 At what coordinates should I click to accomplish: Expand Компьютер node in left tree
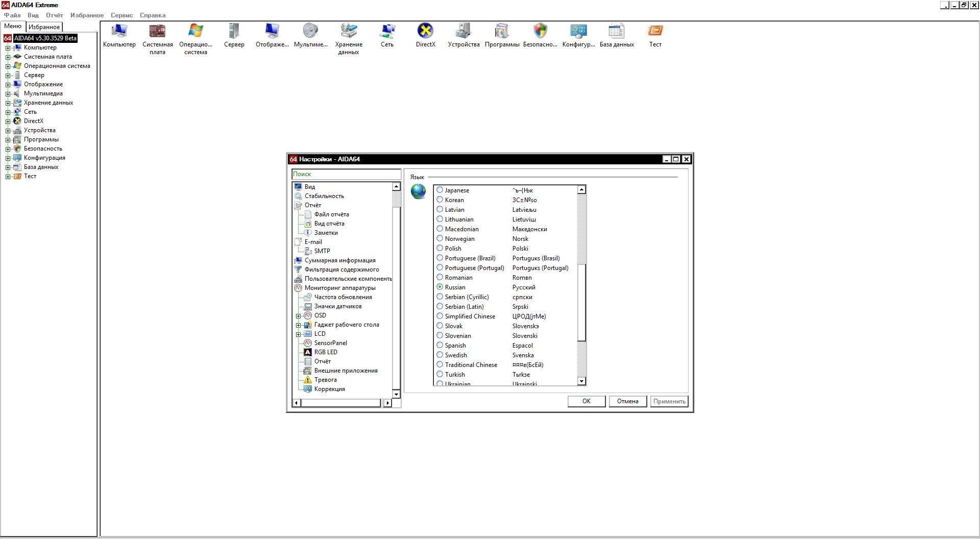(8, 48)
